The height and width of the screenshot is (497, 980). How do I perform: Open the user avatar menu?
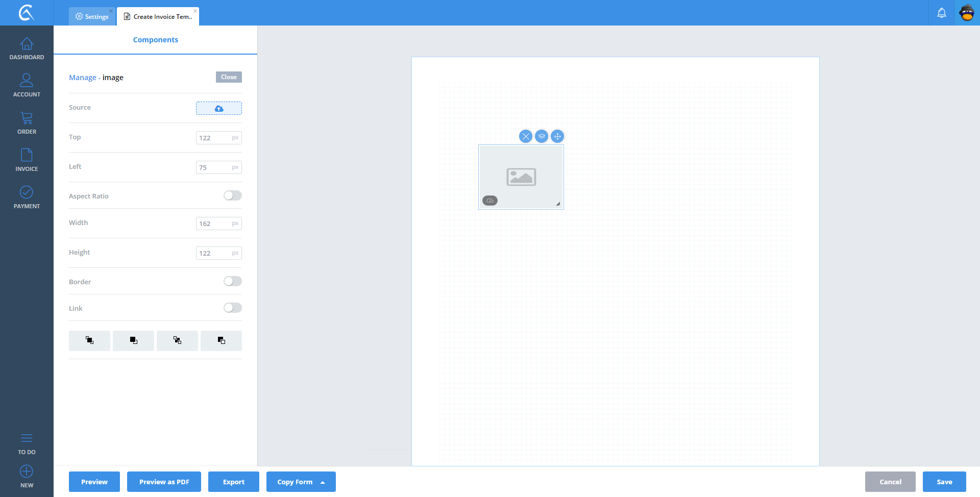point(967,13)
